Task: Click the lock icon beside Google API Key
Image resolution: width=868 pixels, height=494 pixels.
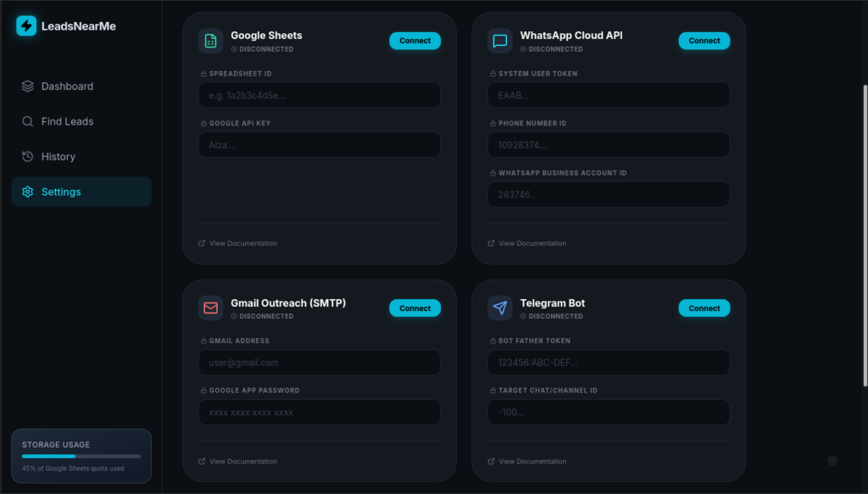Action: [203, 124]
